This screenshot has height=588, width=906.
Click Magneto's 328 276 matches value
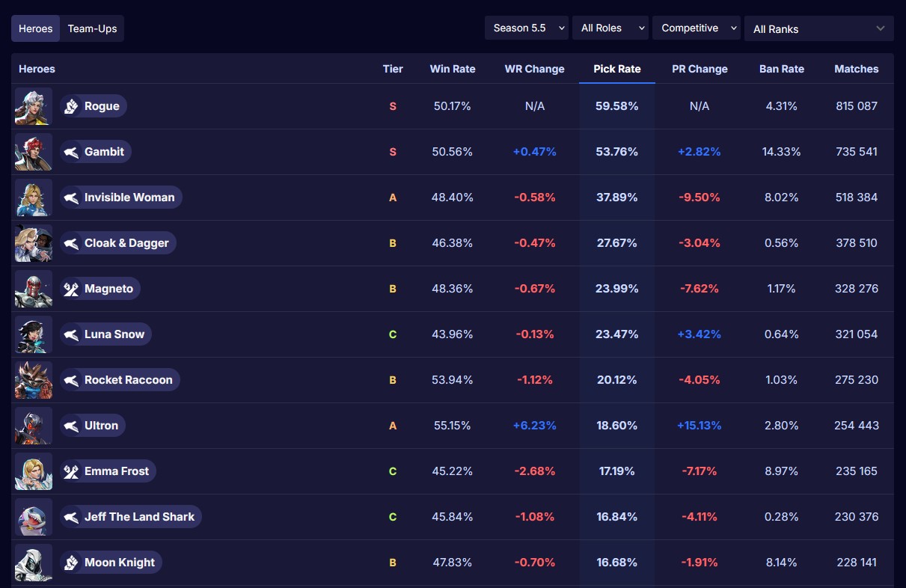[857, 289]
